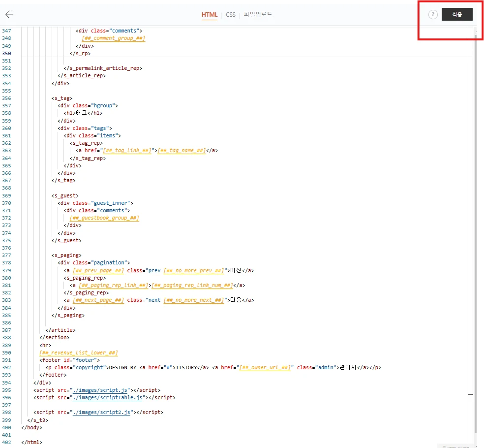The width and height of the screenshot is (484, 448).
Task: Open the 파일업로드 tab
Action: 258,14
